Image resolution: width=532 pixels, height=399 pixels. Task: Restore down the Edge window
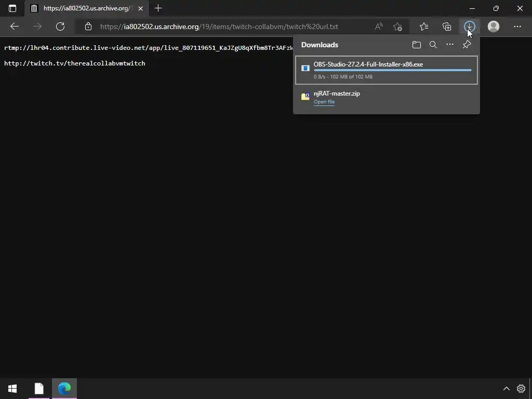[x=496, y=8]
